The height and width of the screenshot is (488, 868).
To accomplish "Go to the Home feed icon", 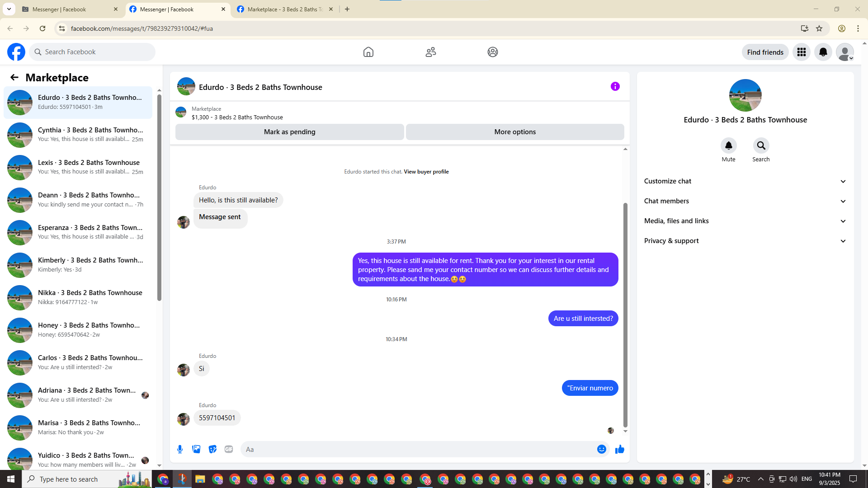I will pos(368,52).
